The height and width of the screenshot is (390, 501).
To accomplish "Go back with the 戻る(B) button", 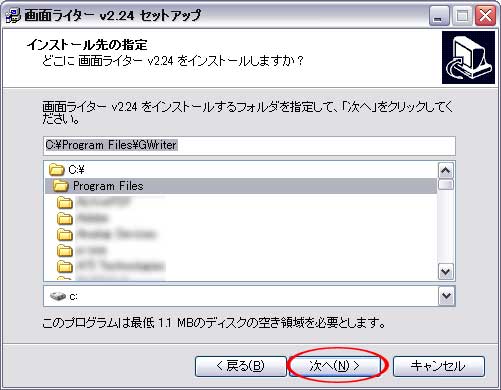I will [x=241, y=366].
